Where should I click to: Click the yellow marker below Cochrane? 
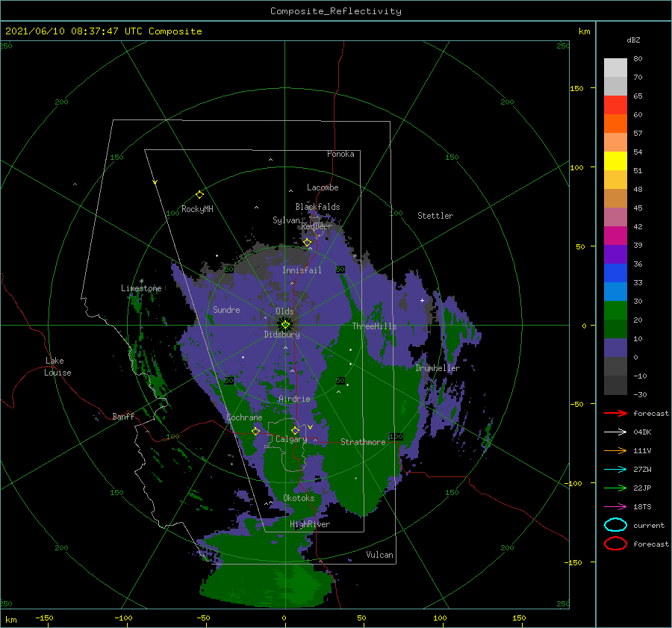pos(255,432)
